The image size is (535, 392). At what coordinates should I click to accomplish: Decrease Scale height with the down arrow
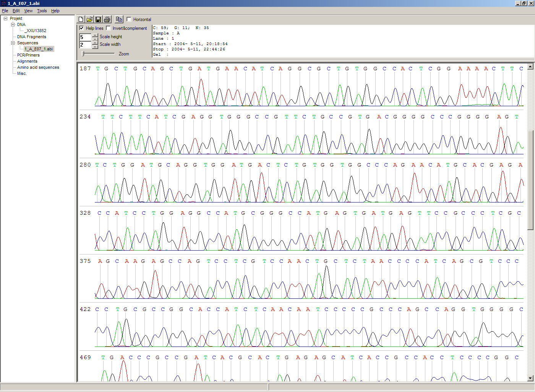click(x=95, y=39)
